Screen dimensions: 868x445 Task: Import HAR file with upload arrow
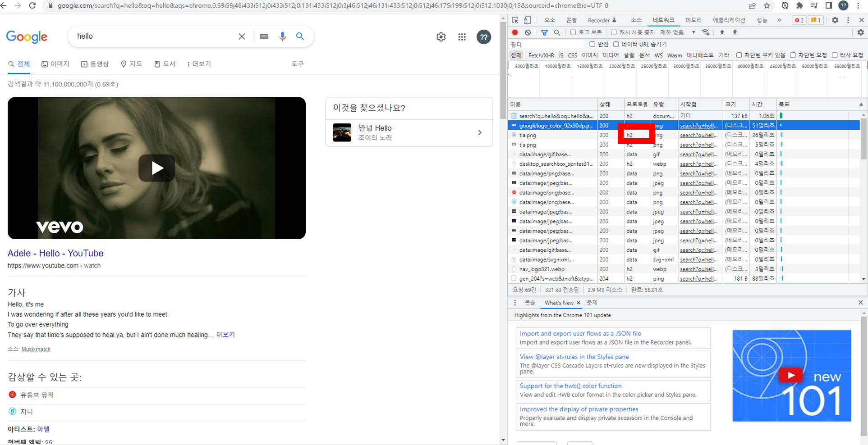722,32
